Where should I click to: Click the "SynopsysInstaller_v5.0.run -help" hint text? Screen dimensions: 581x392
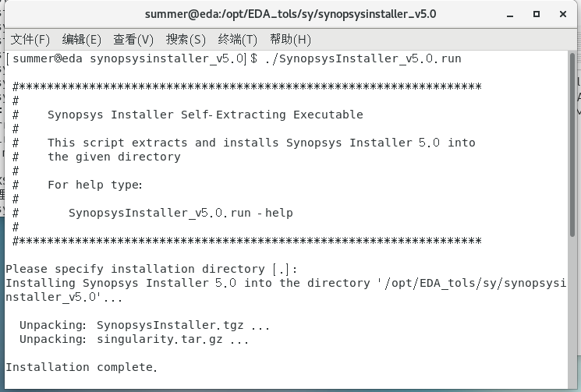pos(180,213)
